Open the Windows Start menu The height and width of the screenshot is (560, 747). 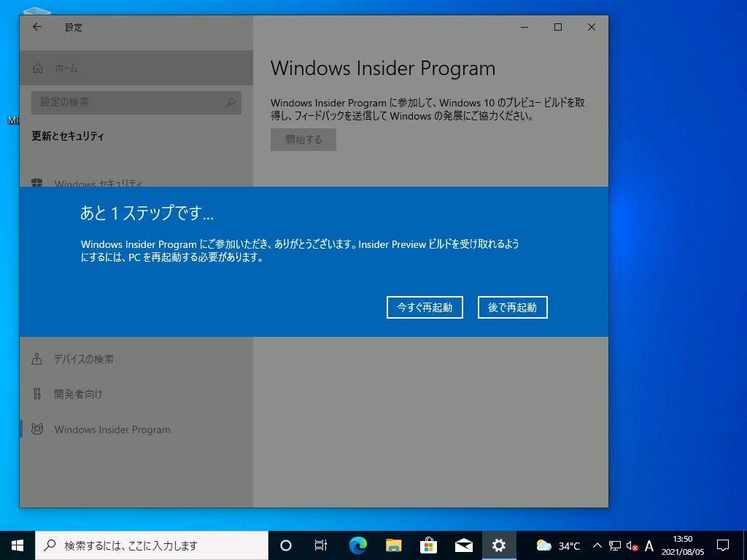coord(18,545)
